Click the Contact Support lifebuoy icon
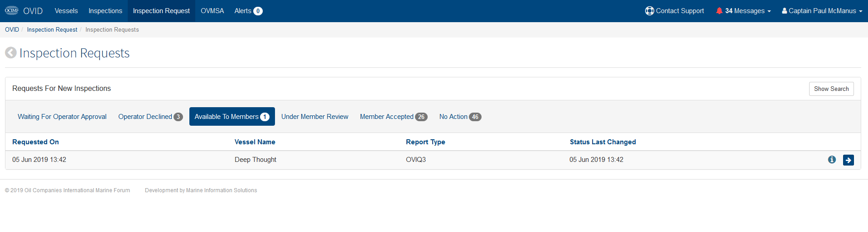Image resolution: width=868 pixels, height=232 pixels. pyautogui.click(x=649, y=11)
